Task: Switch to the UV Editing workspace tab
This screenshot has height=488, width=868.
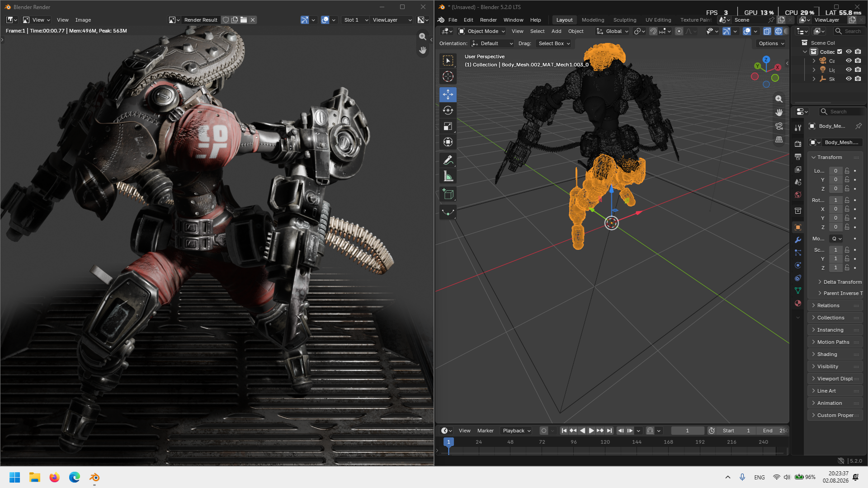Action: (658, 20)
